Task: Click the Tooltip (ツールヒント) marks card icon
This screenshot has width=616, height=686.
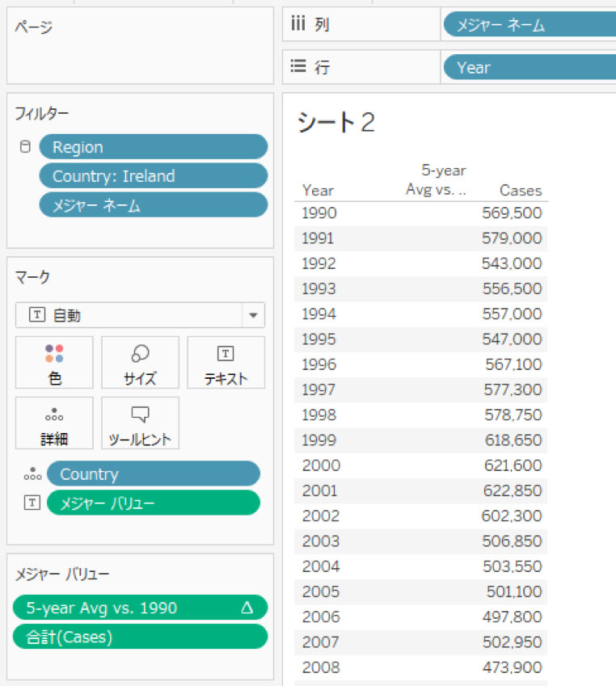Action: [x=140, y=423]
